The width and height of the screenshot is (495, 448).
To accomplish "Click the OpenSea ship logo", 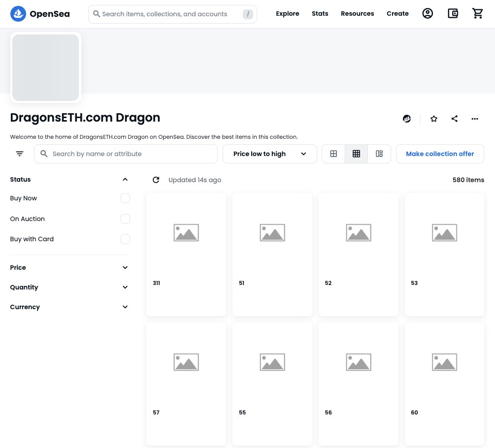I will click(x=18, y=14).
